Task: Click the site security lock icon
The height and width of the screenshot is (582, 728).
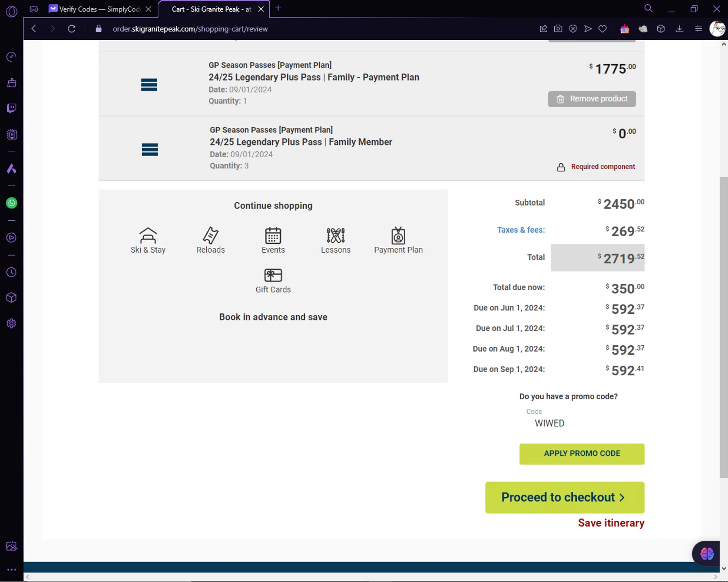Action: (99, 29)
